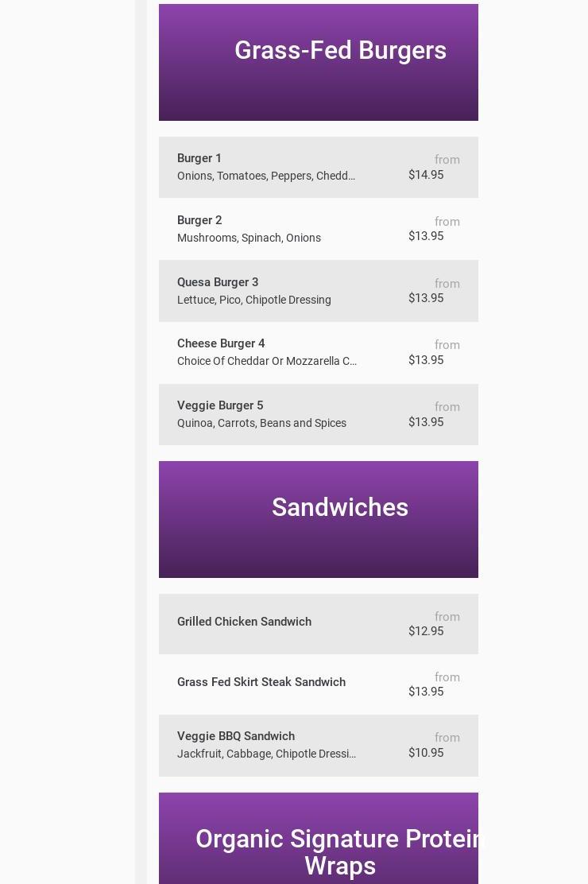Click the Grass-Fed Burgers section header
The height and width of the screenshot is (884, 588).
point(340,51)
